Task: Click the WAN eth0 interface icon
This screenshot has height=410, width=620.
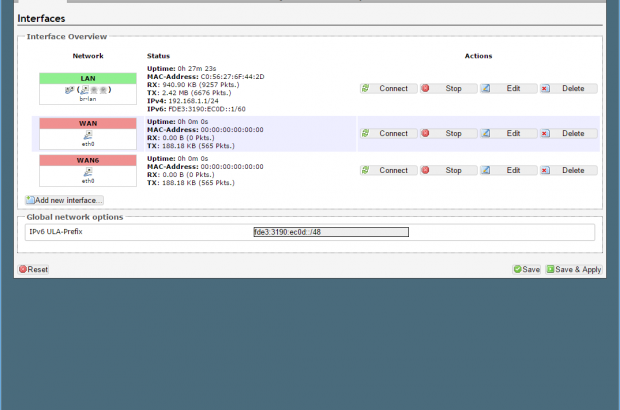Action: [88, 135]
